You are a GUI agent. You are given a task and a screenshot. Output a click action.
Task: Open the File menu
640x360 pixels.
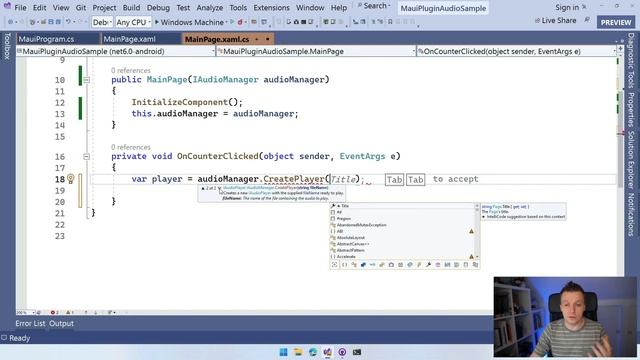(20, 7)
